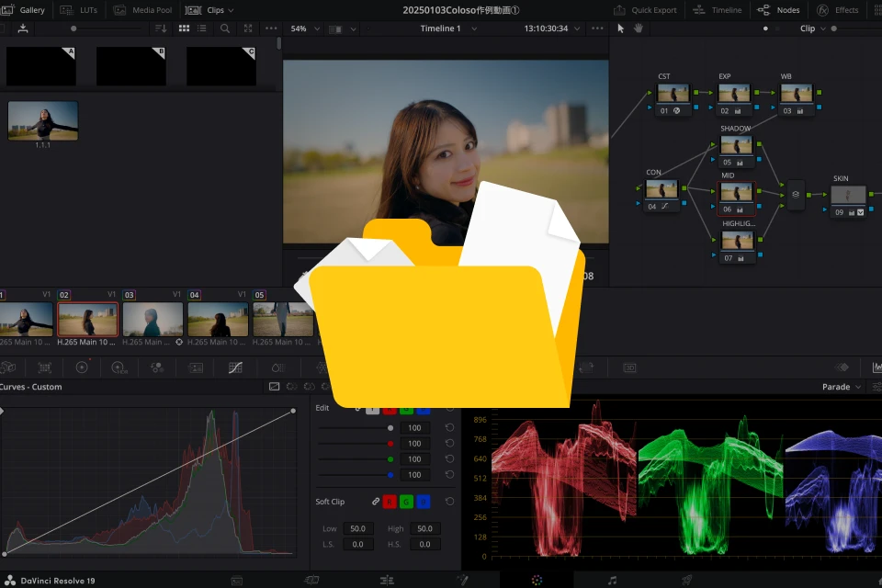Click the Keyframes diamond icon
The height and width of the screenshot is (588, 882).
point(842,367)
